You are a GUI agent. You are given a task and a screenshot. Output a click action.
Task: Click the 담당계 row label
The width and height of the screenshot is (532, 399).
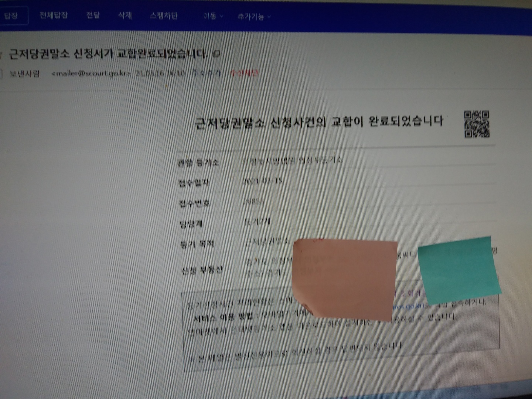(191, 224)
